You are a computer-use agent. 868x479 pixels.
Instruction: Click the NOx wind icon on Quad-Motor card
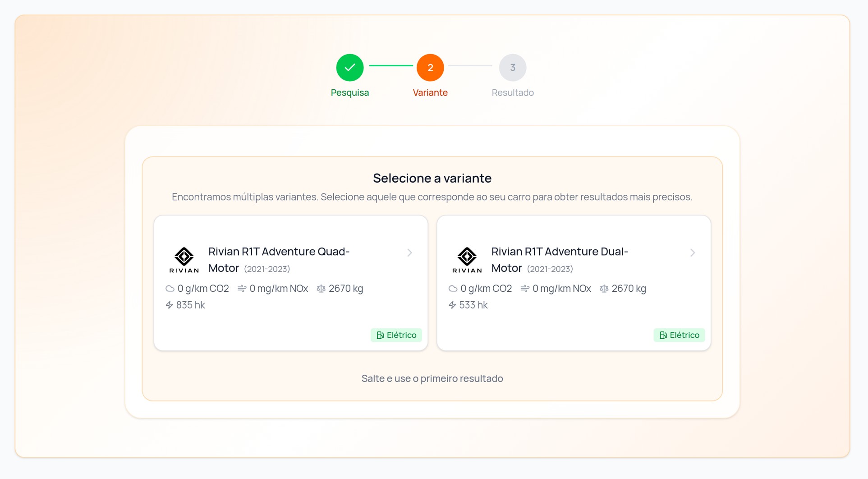click(x=242, y=289)
